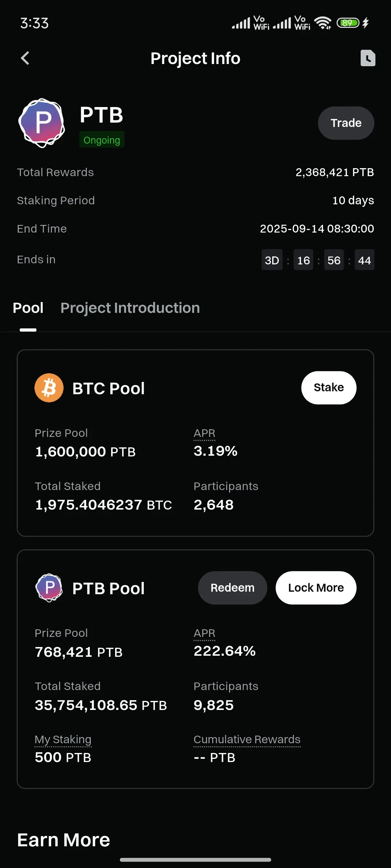This screenshot has height=868, width=391.
Task: Tap the Bitcoin icon in BTC Pool
Action: [49, 388]
